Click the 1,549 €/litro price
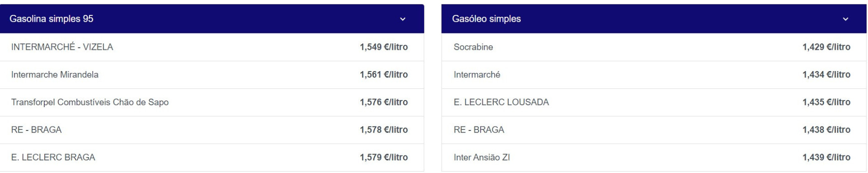868x173 pixels. (x=384, y=47)
